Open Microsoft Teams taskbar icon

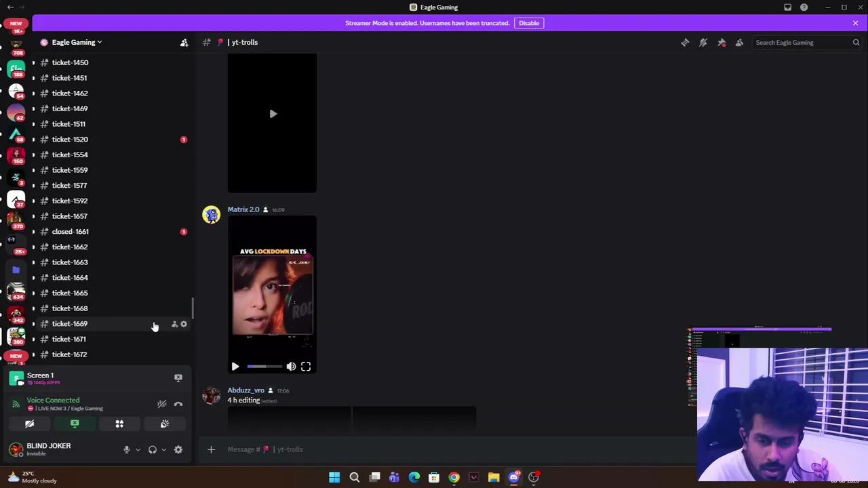(x=394, y=477)
